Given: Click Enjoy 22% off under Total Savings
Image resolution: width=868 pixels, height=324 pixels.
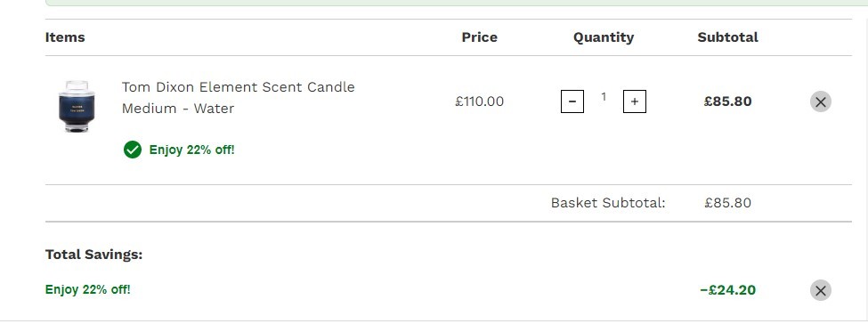Looking at the screenshot, I should click(87, 289).
